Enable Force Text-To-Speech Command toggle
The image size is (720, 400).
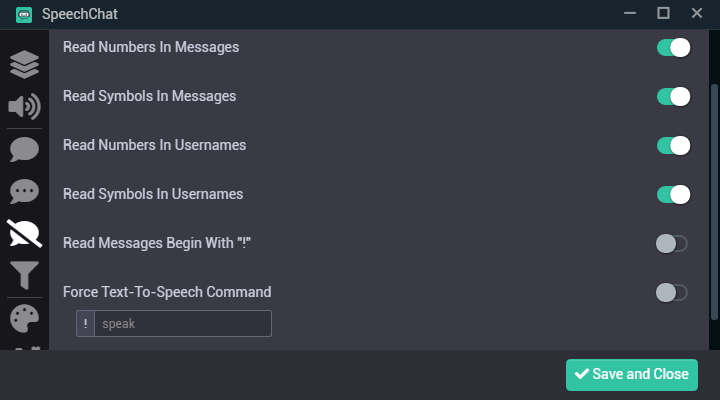[x=671, y=293]
